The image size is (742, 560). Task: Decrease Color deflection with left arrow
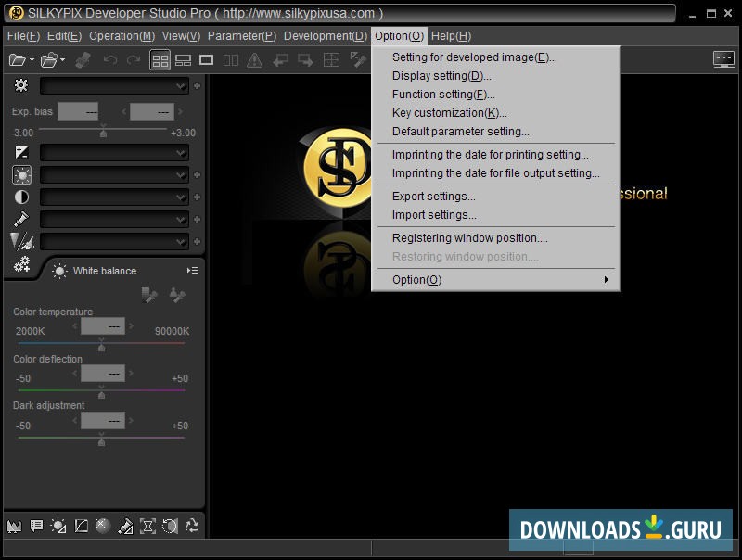tap(75, 373)
